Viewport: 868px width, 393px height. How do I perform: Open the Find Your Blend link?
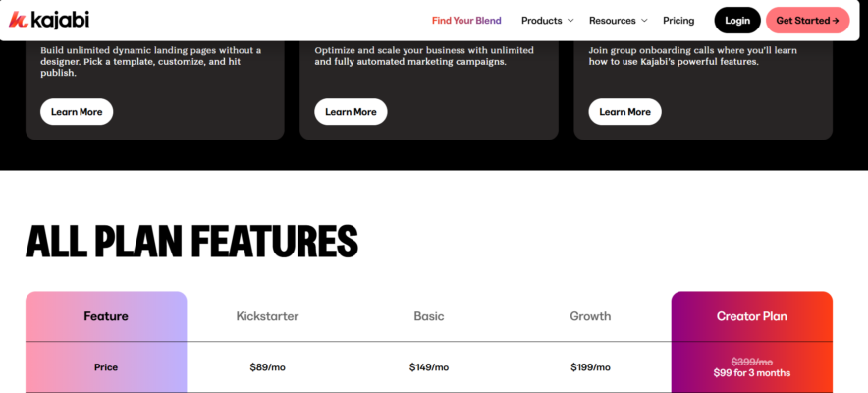[466, 21]
